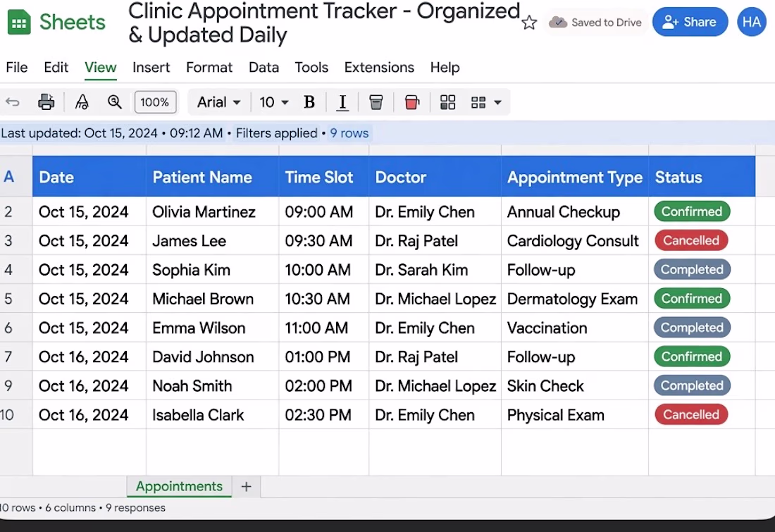Click the Patient Name column header
Image resolution: width=775 pixels, height=532 pixels.
click(213, 176)
